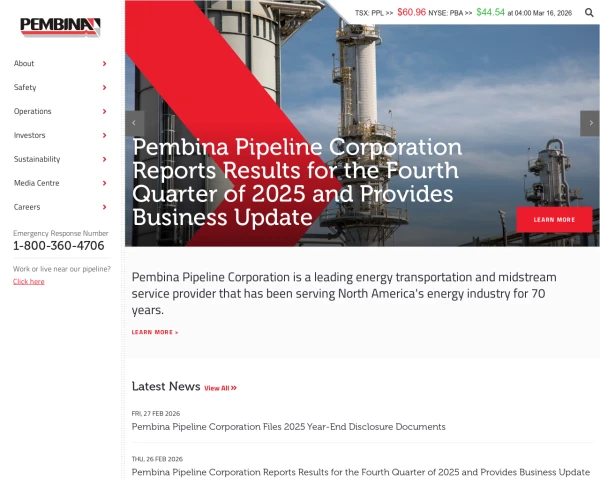Show previous slide with left arrow
This screenshot has width=600, height=480.
click(x=134, y=123)
